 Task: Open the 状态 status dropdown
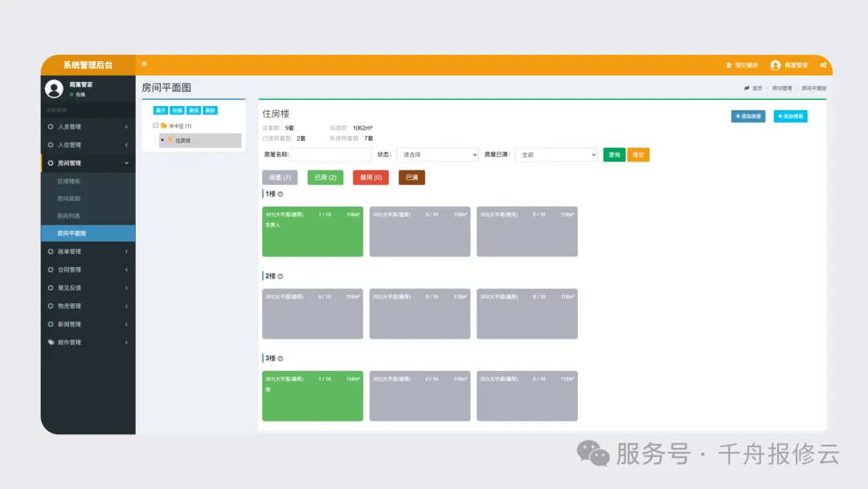point(437,154)
